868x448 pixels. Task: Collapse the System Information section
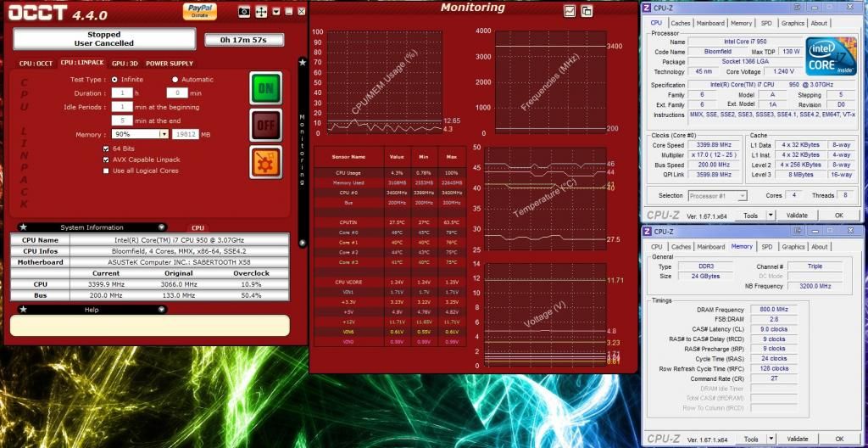[x=161, y=227]
